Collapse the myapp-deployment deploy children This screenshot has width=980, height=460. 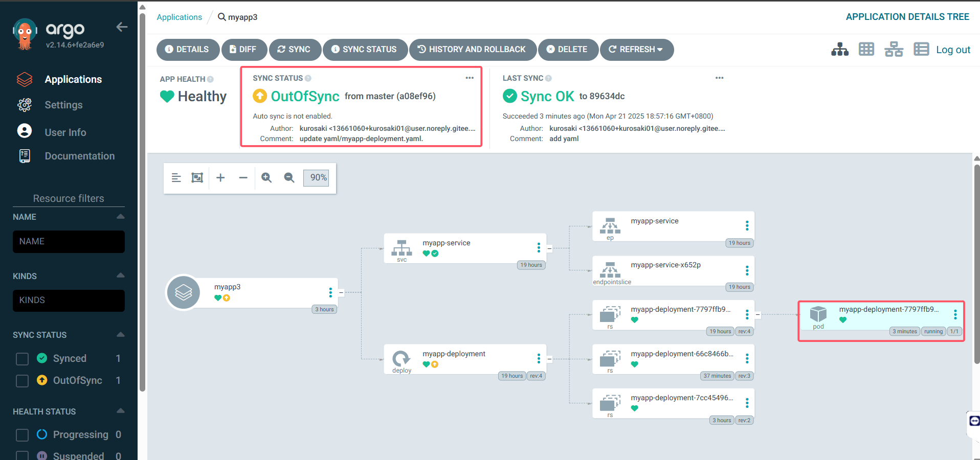pyautogui.click(x=549, y=359)
